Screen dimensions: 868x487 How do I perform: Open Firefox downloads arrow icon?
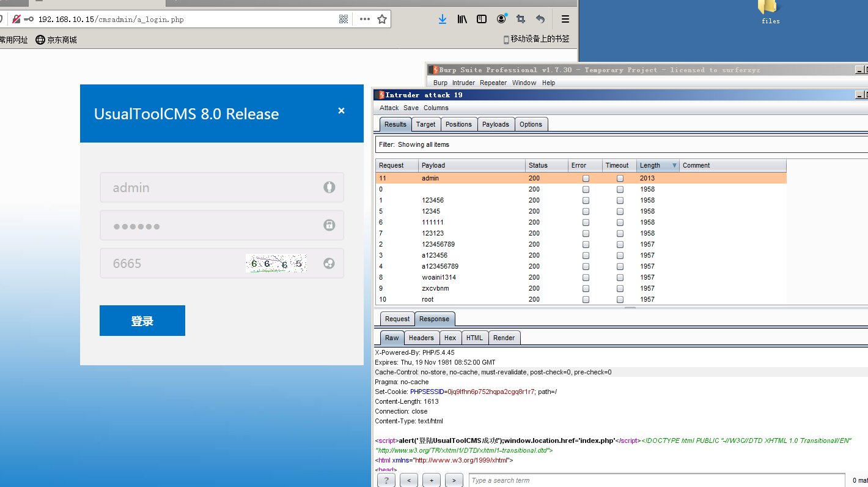point(443,19)
